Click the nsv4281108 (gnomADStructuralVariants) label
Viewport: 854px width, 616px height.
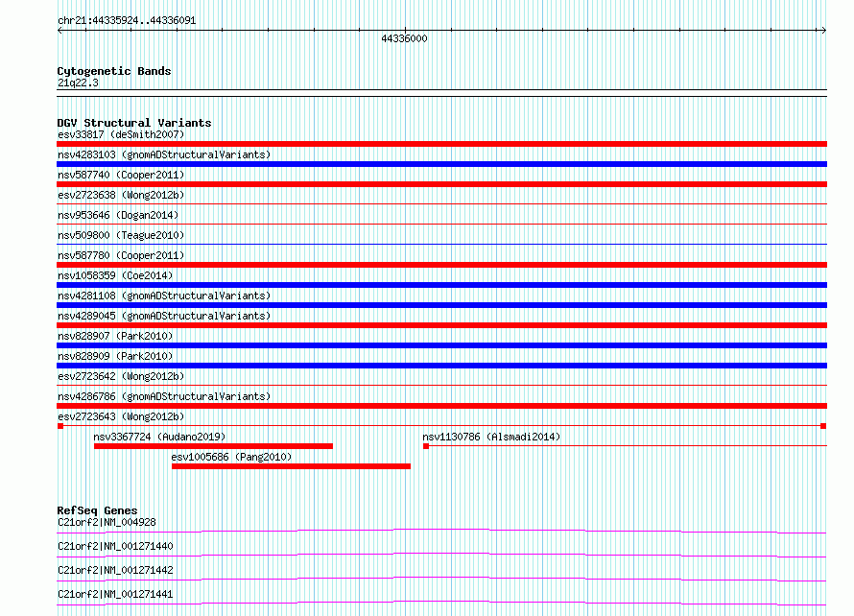click(164, 296)
